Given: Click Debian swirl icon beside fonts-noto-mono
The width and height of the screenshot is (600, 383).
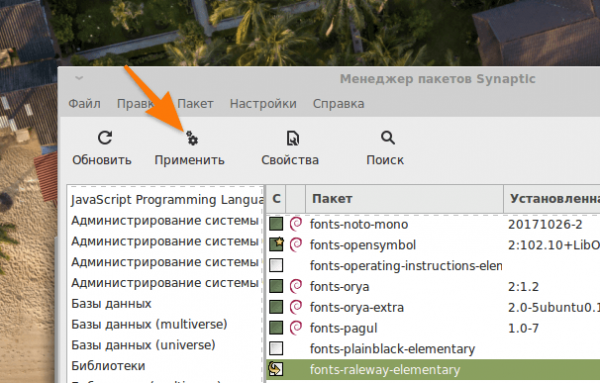Looking at the screenshot, I should point(296,224).
